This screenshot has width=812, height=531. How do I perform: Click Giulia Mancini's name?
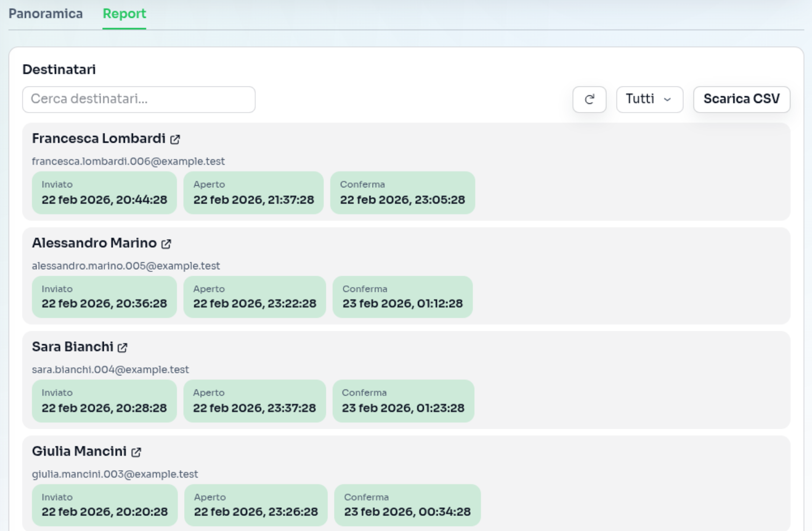[79, 452]
